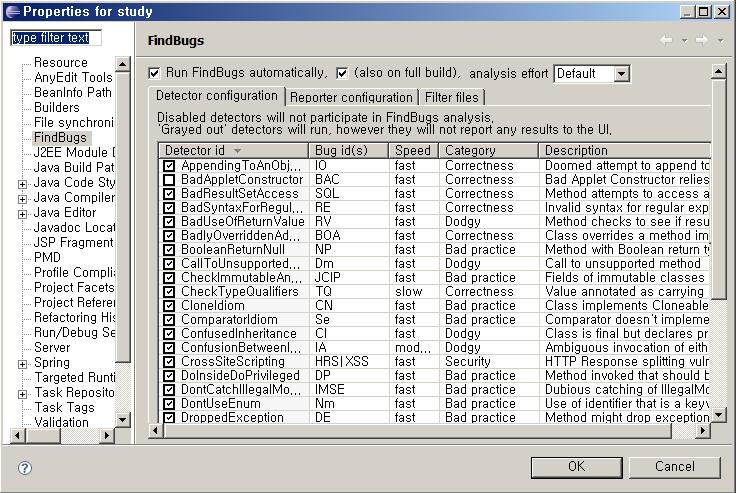Select the ComparatorIdiom detector row name
This screenshot has width=736, height=493.
coord(229,320)
